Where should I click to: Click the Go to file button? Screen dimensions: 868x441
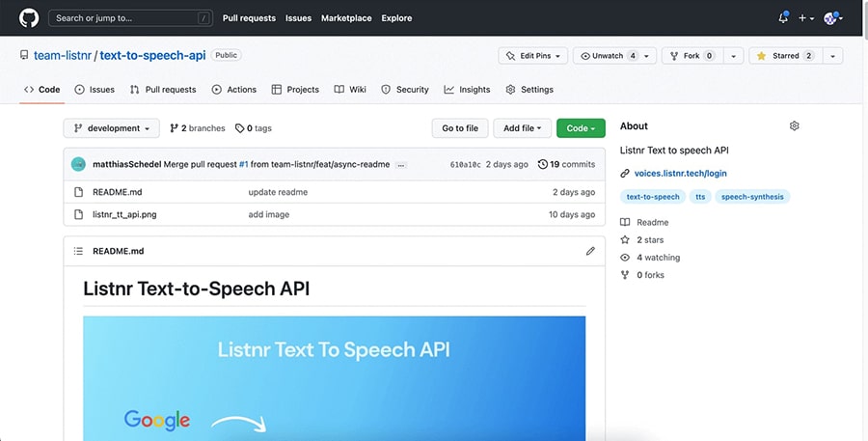point(460,128)
